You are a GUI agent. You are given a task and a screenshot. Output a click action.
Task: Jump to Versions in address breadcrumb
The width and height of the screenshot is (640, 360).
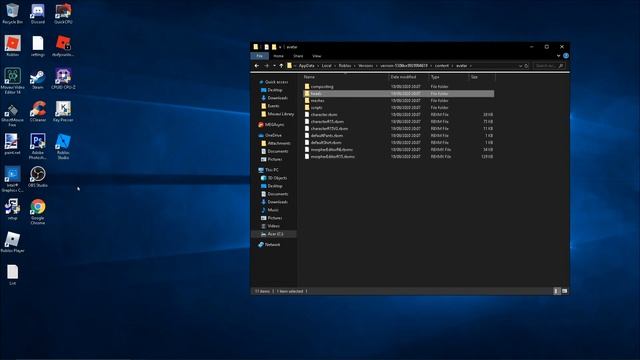366,66
